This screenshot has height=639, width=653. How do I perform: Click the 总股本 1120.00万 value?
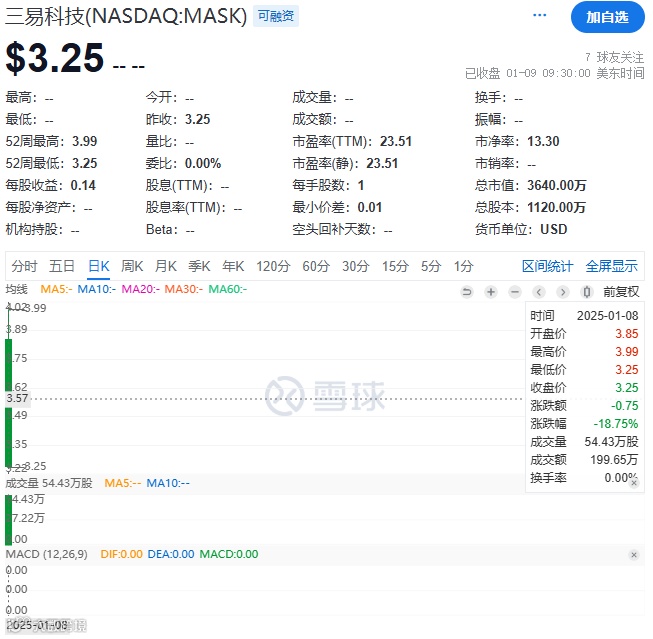point(556,207)
